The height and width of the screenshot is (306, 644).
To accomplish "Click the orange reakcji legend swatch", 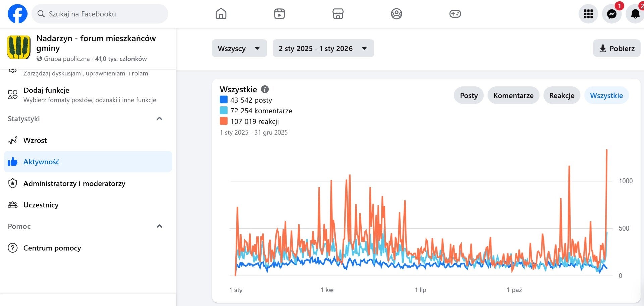I will [x=224, y=121].
